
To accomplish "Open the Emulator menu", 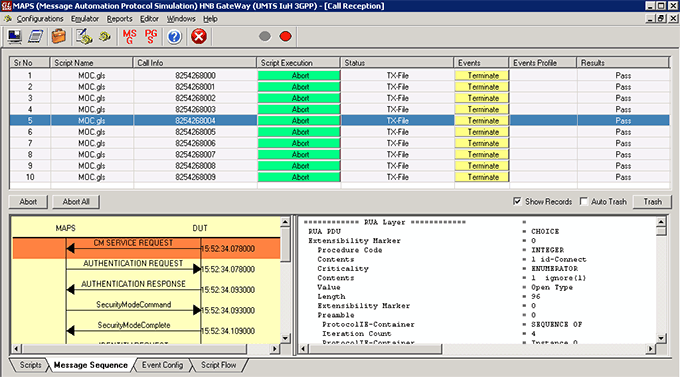I will tap(85, 19).
